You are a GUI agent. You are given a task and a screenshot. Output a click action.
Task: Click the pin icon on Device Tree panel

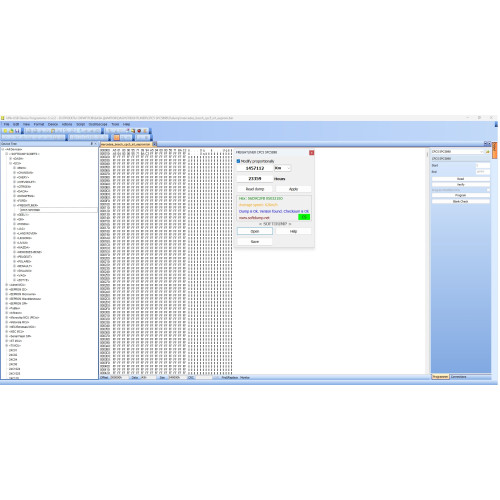coord(92,144)
